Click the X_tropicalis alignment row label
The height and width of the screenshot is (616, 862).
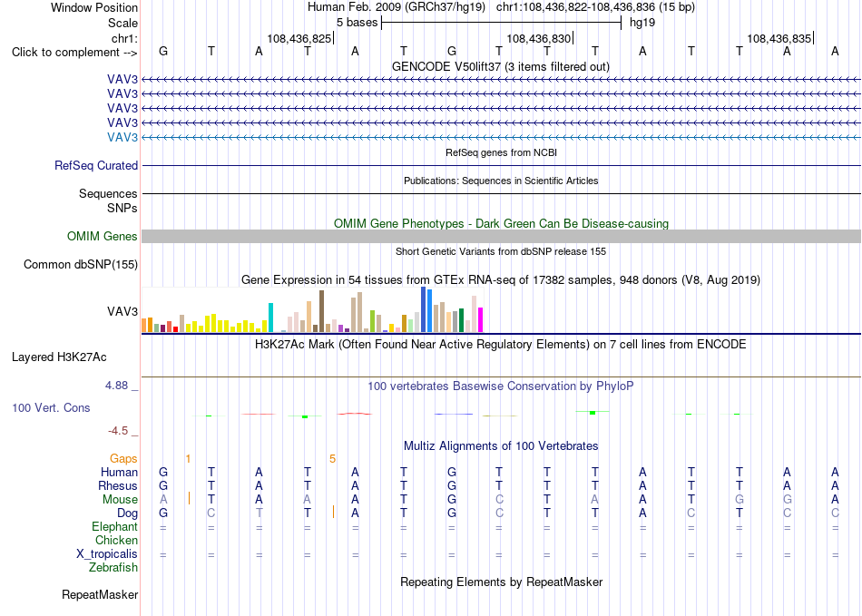[x=107, y=554]
